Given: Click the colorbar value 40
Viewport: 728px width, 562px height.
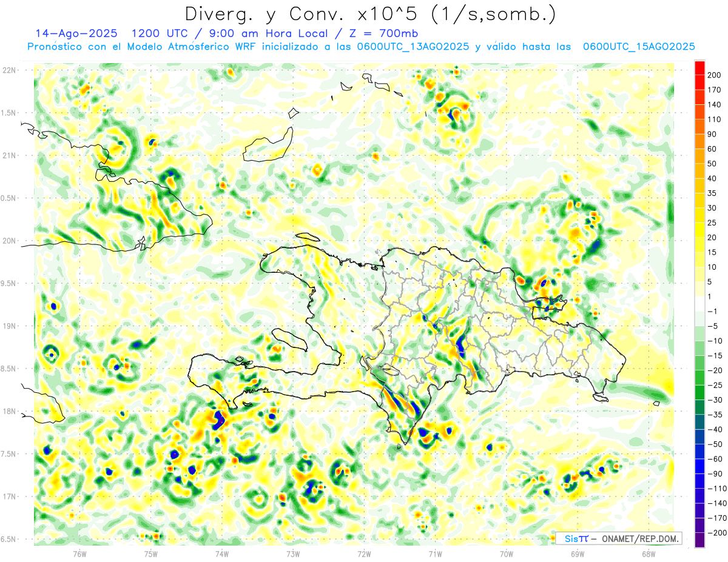Looking at the screenshot, I should tap(713, 178).
